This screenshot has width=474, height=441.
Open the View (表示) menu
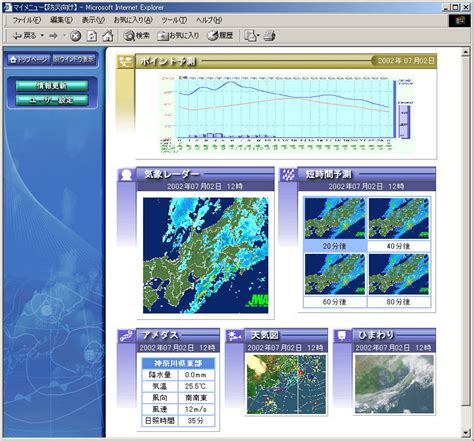pyautogui.click(x=93, y=20)
